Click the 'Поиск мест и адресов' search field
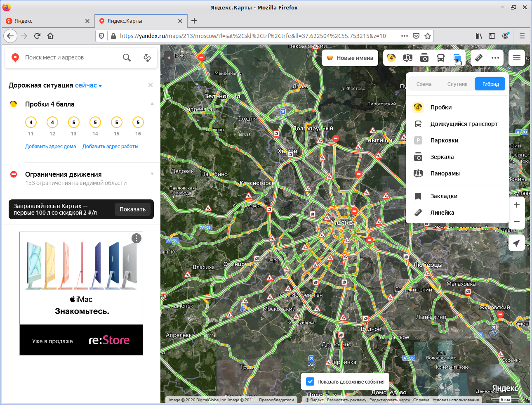Image resolution: width=532 pixels, height=405 pixels. [x=70, y=57]
